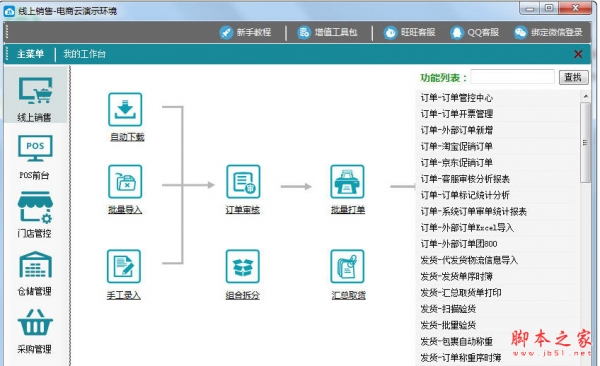This screenshot has width=600, height=366.
Task: Click the 订单审核 link label
Action: [243, 210]
